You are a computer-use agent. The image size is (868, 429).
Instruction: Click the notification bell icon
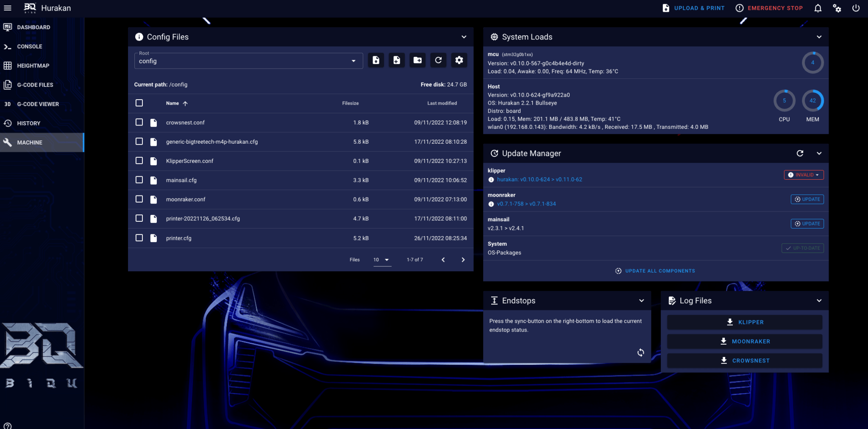(818, 8)
